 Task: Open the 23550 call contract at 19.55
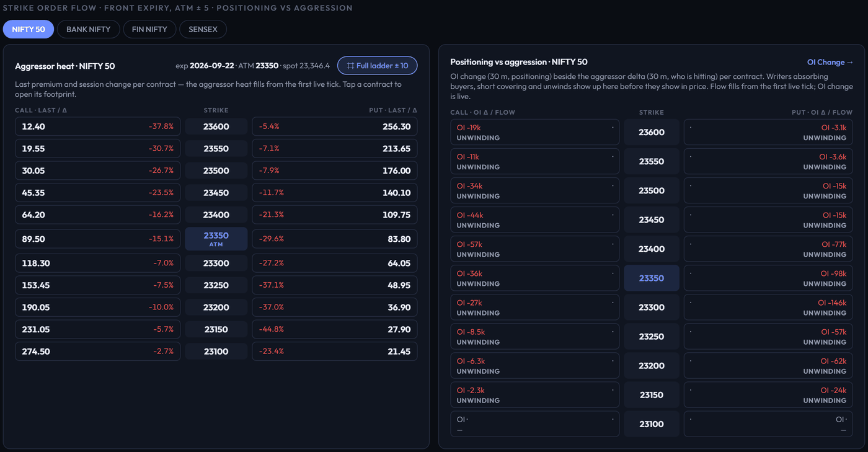(x=98, y=149)
